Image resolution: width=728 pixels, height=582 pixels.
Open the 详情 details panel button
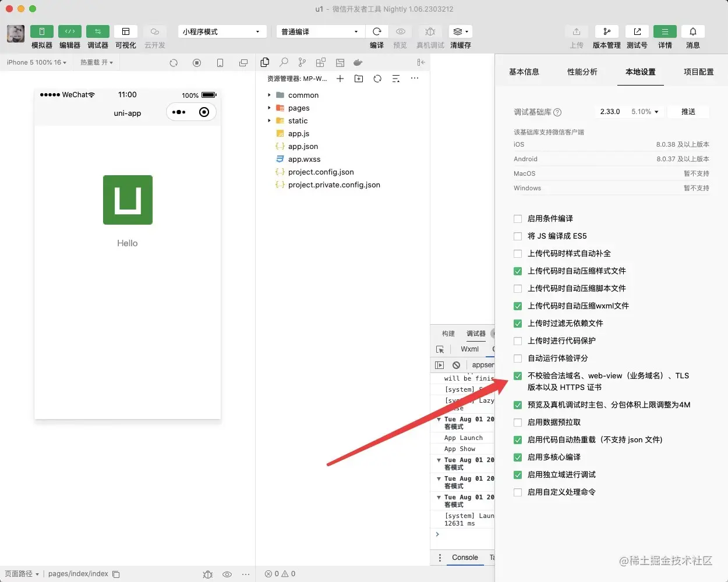coord(665,31)
